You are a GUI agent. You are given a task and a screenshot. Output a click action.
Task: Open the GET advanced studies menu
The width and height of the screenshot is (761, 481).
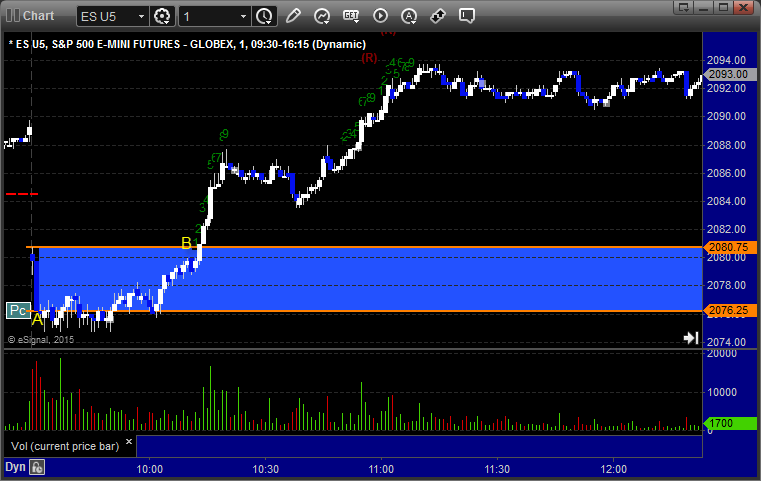click(351, 16)
